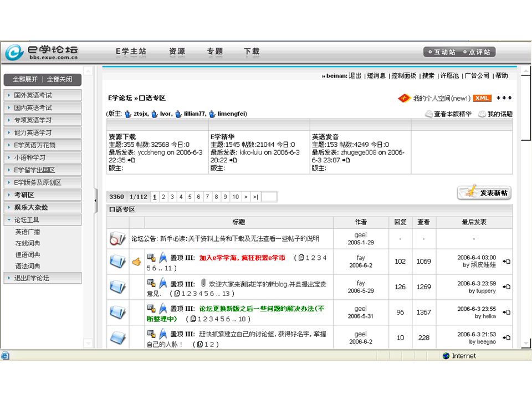The height and width of the screenshot is (399, 532).
Task: Jump to last post by 顽皮娃娃
Action: click(x=507, y=261)
